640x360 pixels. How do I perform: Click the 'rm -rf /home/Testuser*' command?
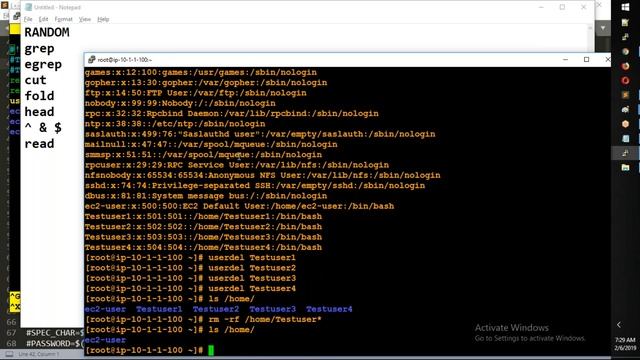(265, 319)
